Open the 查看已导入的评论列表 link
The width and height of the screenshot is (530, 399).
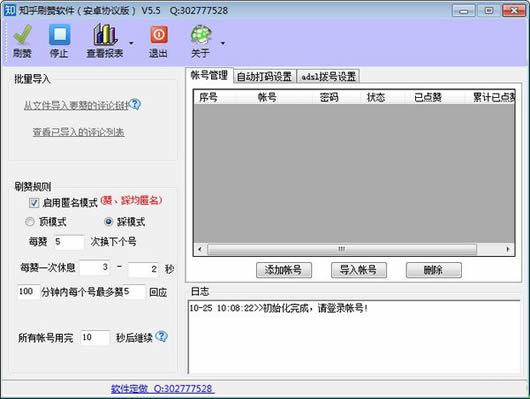78,132
